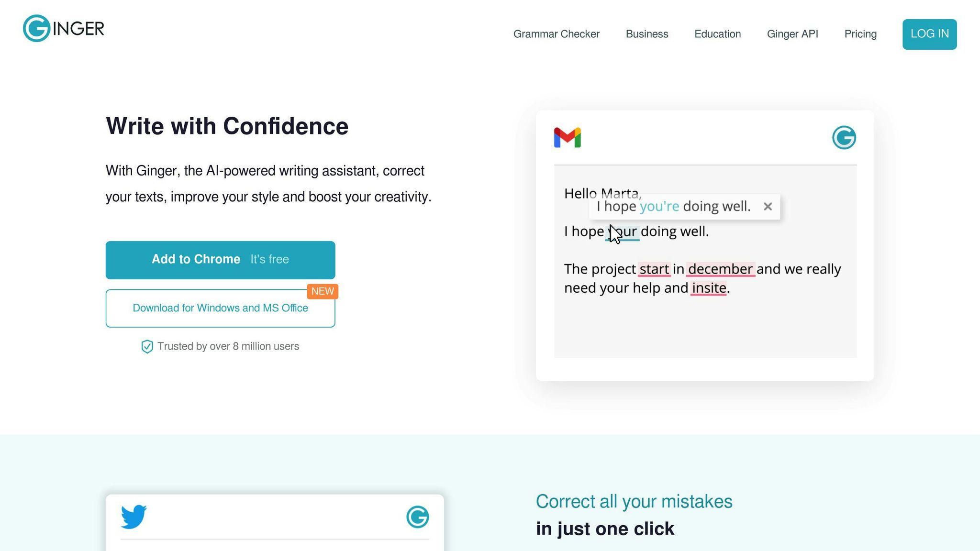
Task: Open the Education navigation link
Action: (x=717, y=34)
